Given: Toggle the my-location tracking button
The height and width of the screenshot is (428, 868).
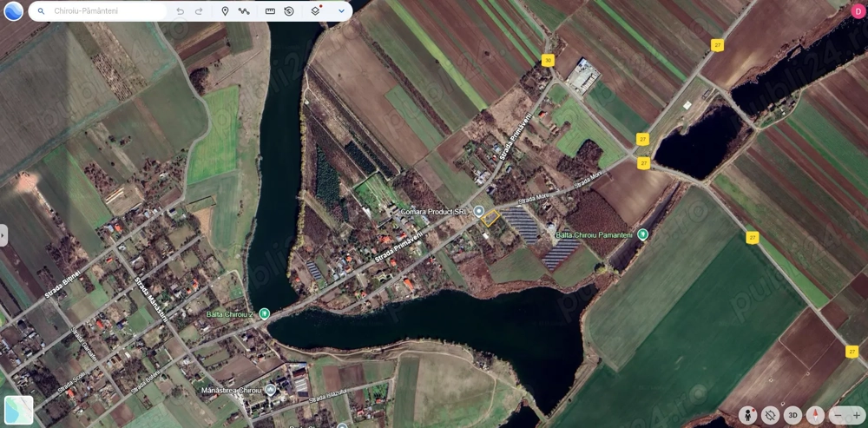Looking at the screenshot, I should (770, 415).
